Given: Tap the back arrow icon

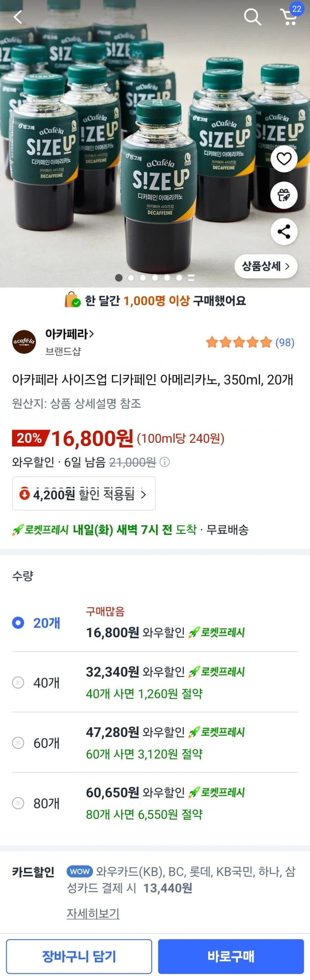Looking at the screenshot, I should tap(18, 17).
